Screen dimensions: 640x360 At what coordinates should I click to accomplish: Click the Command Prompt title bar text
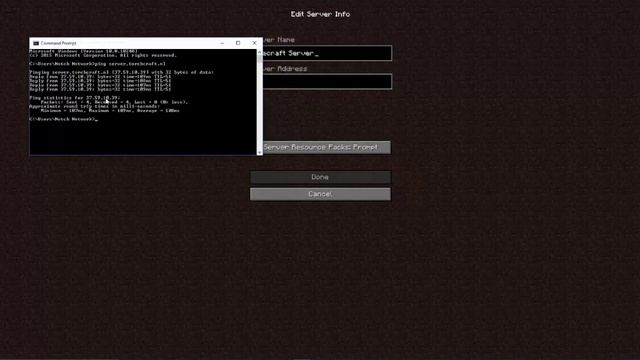[58, 43]
